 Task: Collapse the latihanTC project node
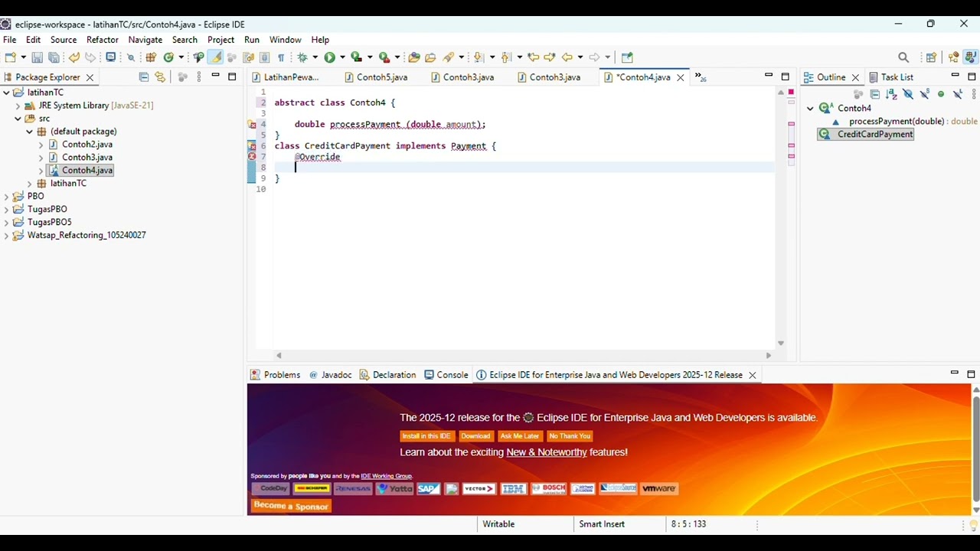point(6,93)
